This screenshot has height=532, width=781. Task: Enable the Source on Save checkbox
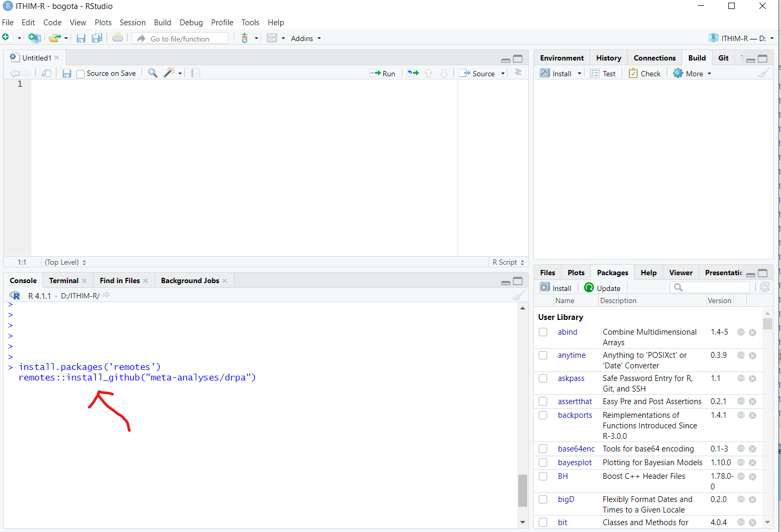tap(81, 74)
